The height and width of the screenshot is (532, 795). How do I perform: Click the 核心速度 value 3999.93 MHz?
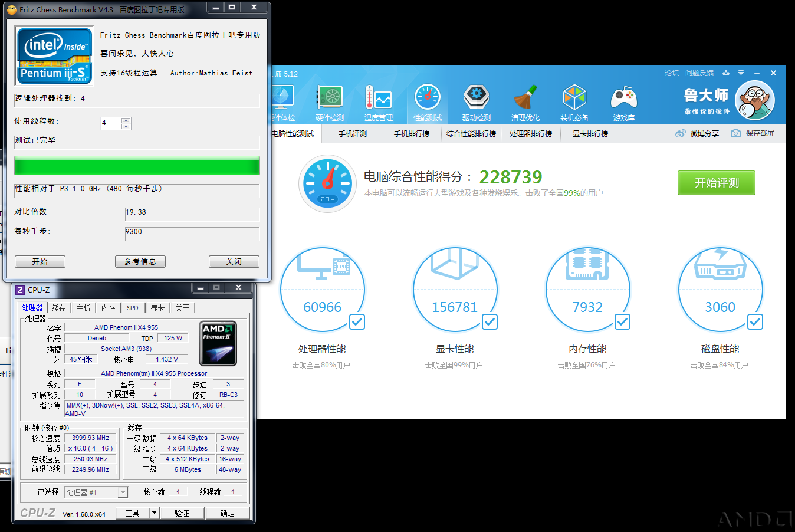(x=91, y=438)
